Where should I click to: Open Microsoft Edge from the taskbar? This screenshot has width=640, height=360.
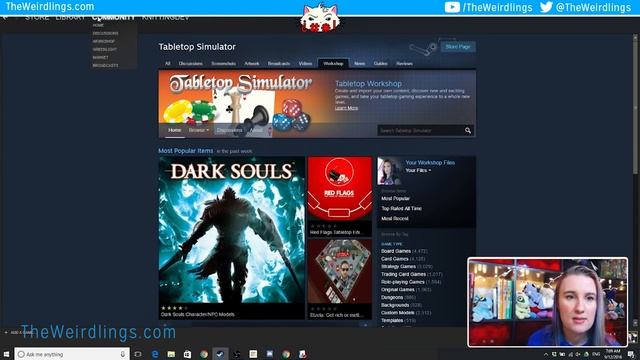155,354
